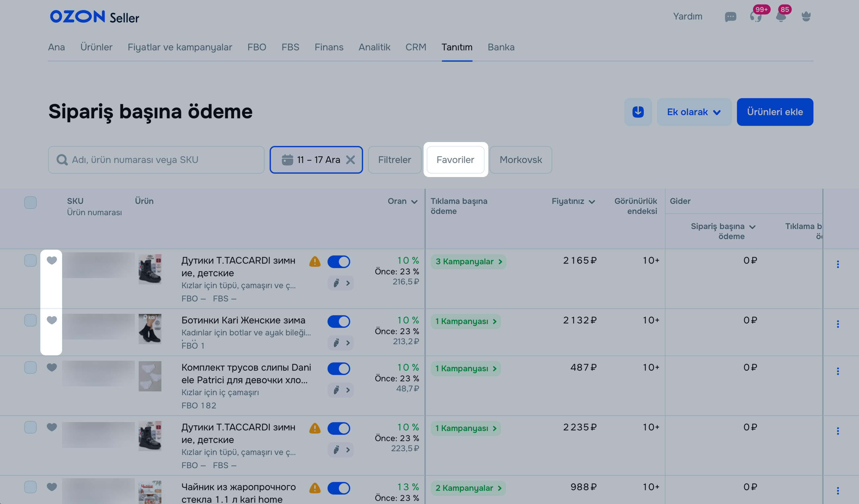
Task: Tick the select-all checkbox in table header
Action: coord(30,203)
